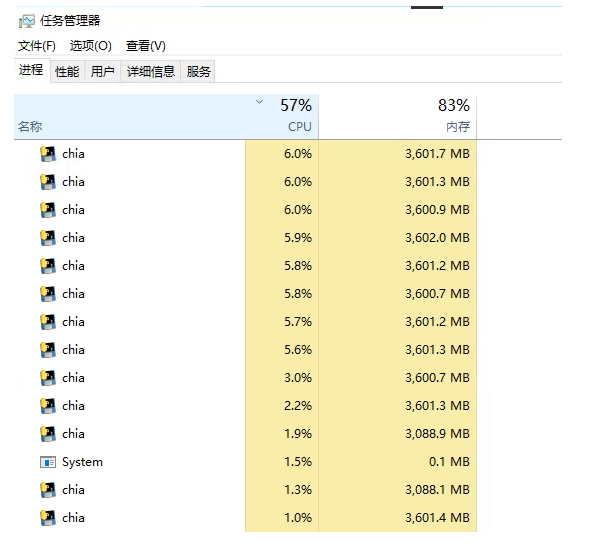The height and width of the screenshot is (547, 606).
Task: Open the 服务 tab
Action: coord(199,71)
